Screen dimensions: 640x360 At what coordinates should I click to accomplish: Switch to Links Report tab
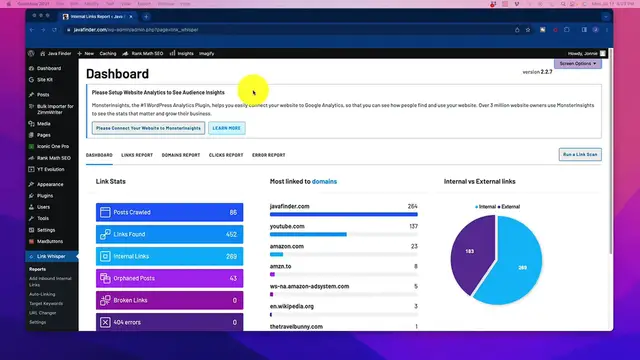pos(137,155)
